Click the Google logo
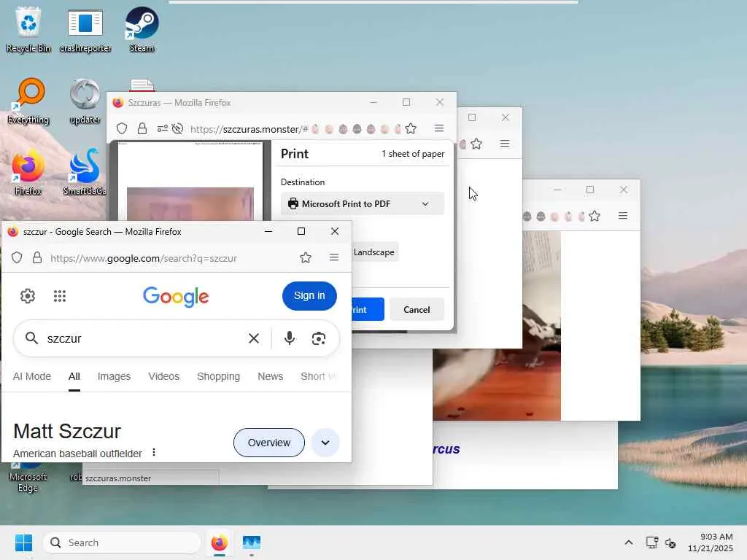 (x=176, y=296)
